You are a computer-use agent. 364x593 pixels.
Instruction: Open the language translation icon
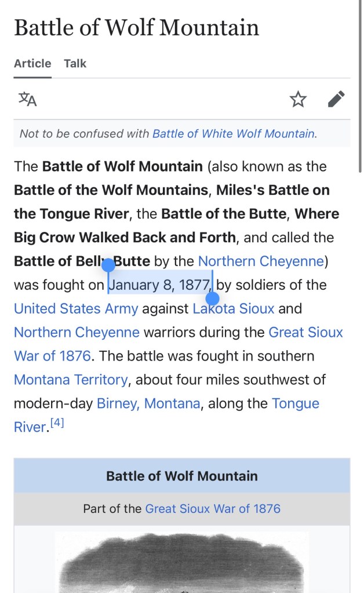28,99
